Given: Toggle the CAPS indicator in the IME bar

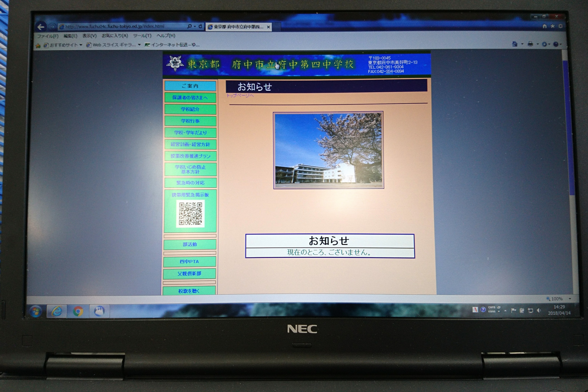Looking at the screenshot, I should point(491,307).
